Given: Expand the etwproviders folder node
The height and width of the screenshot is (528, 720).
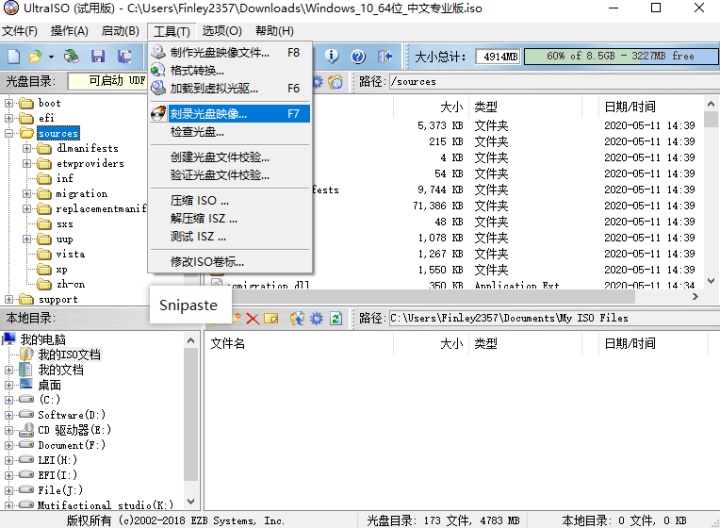Looking at the screenshot, I should (27, 163).
